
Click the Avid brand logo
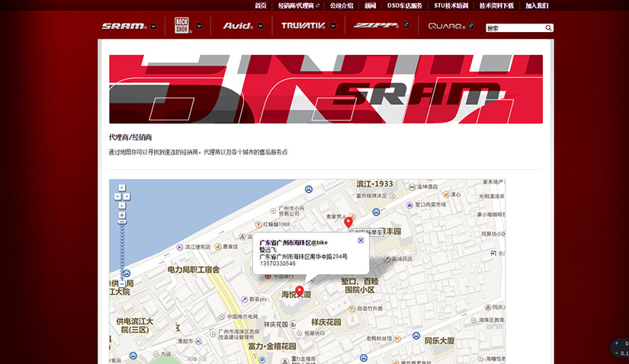click(238, 26)
